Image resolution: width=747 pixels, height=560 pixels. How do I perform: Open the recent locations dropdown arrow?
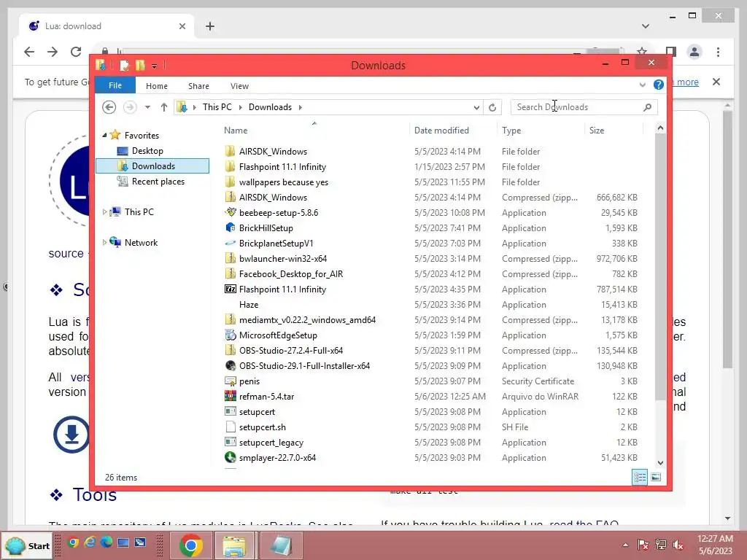pos(147,107)
